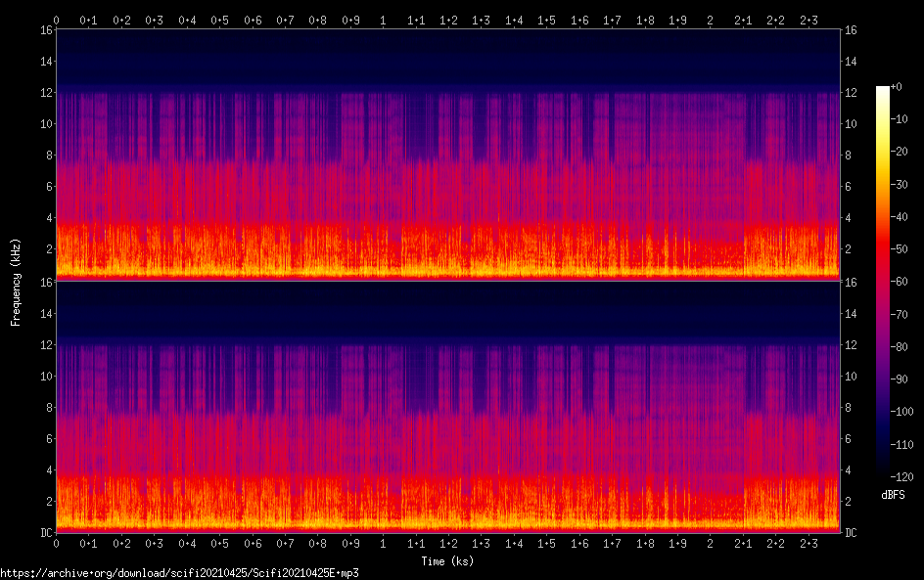Click the "1.7" tick on the top time axis
Screen dimensions: 924x580
click(612, 21)
